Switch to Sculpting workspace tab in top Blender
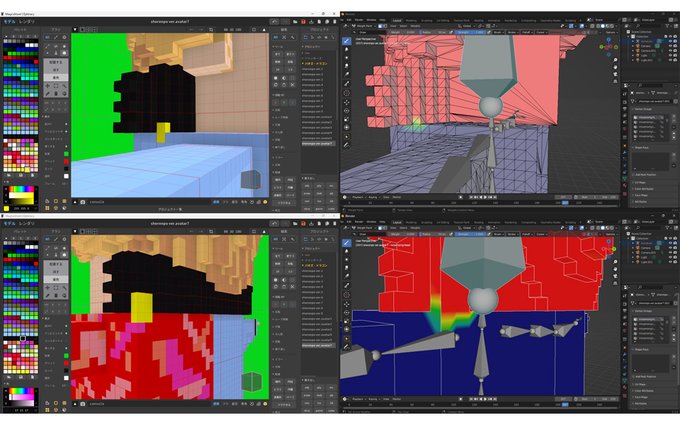 coord(426,20)
